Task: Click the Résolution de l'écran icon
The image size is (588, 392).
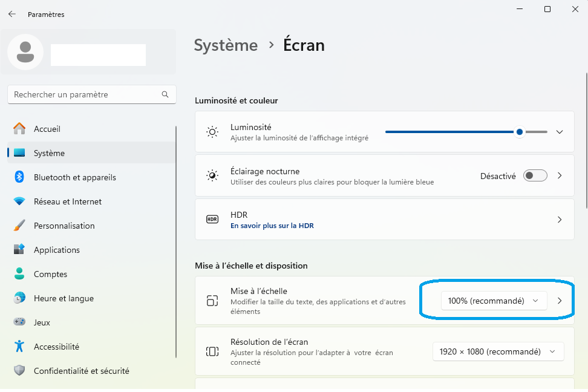Action: click(x=212, y=351)
